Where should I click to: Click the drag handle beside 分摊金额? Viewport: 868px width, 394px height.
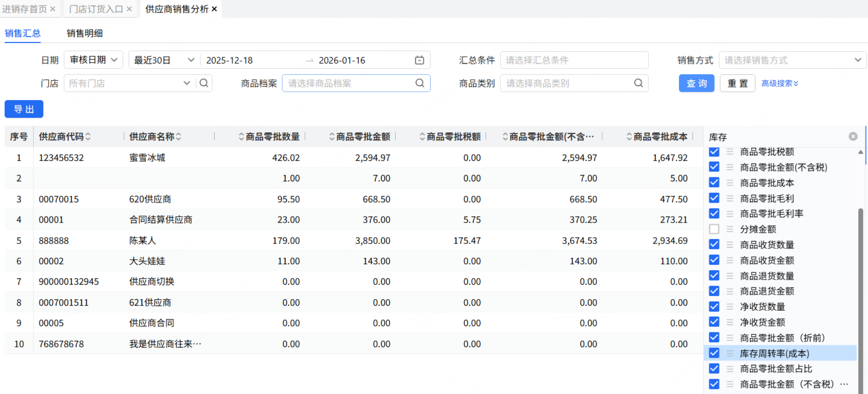(x=730, y=229)
